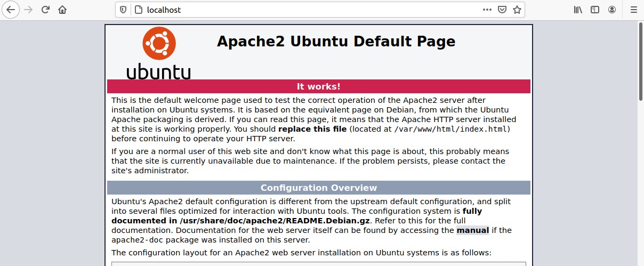Show site information page icon
The height and width of the screenshot is (266, 644).
[138, 10]
